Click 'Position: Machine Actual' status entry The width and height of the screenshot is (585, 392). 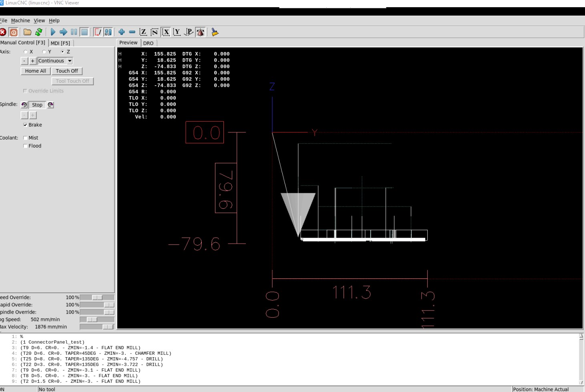click(x=541, y=389)
